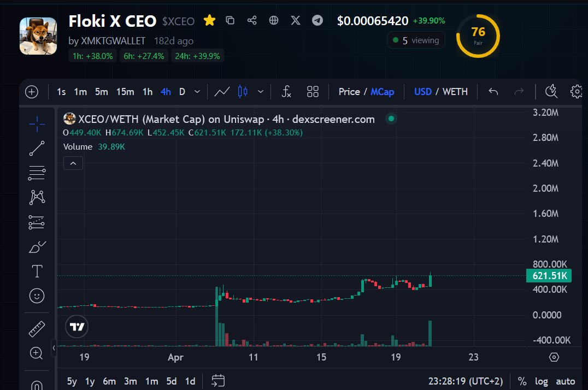588x390 pixels.
Task: Select the D daily timeframe
Action: (x=182, y=92)
